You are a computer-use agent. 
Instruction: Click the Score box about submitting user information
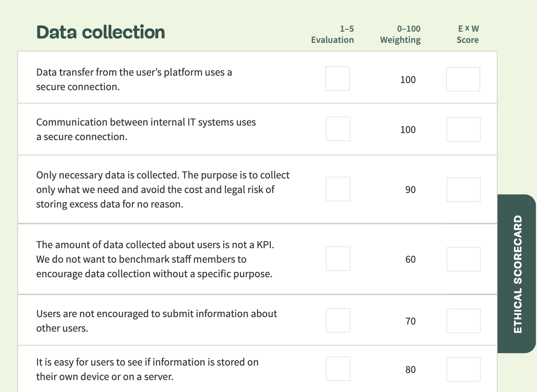click(x=464, y=320)
